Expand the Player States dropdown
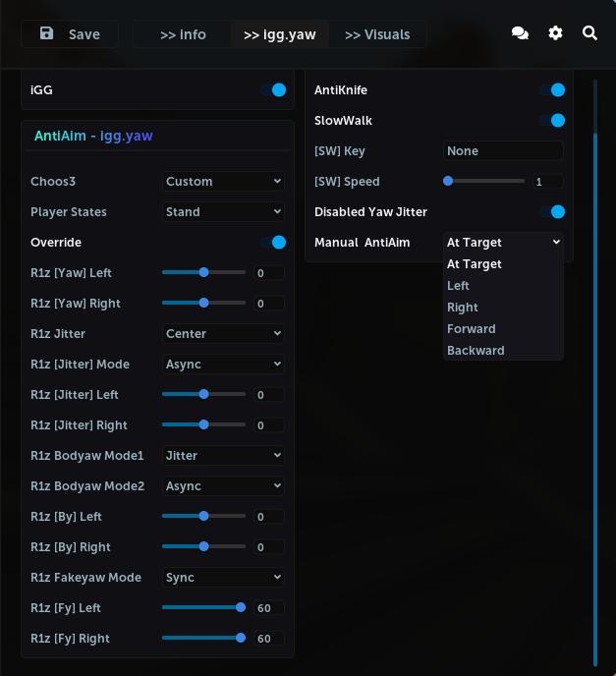The image size is (616, 676). [x=223, y=212]
